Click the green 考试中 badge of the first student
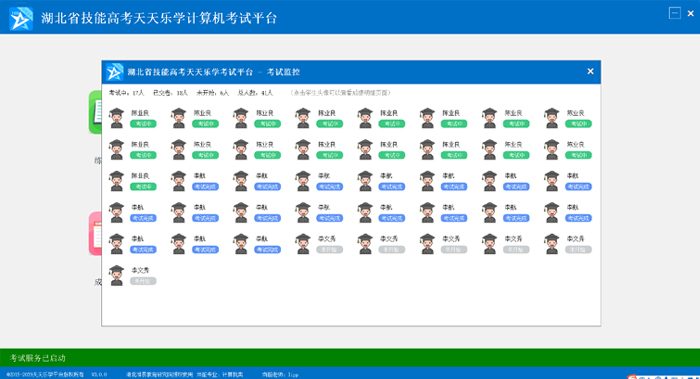 pos(143,124)
